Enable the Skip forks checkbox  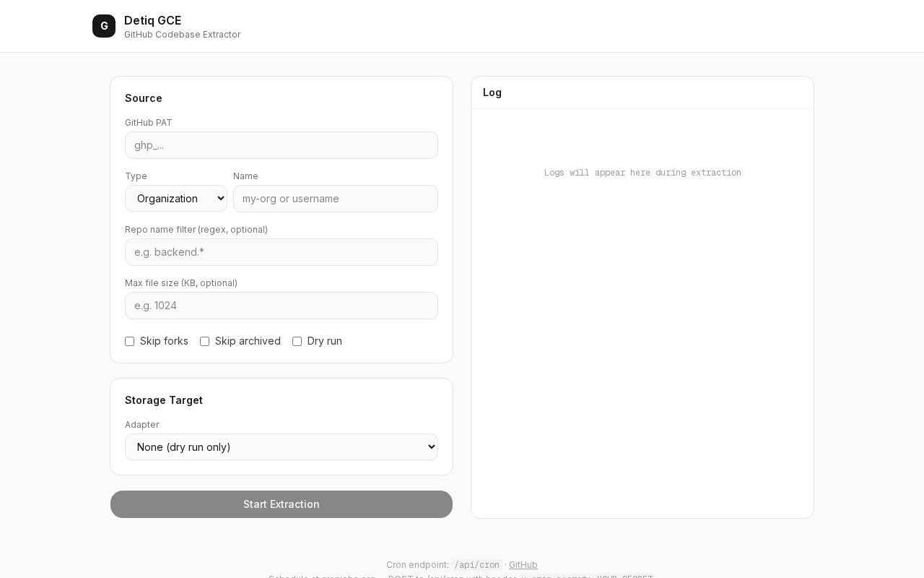130,341
